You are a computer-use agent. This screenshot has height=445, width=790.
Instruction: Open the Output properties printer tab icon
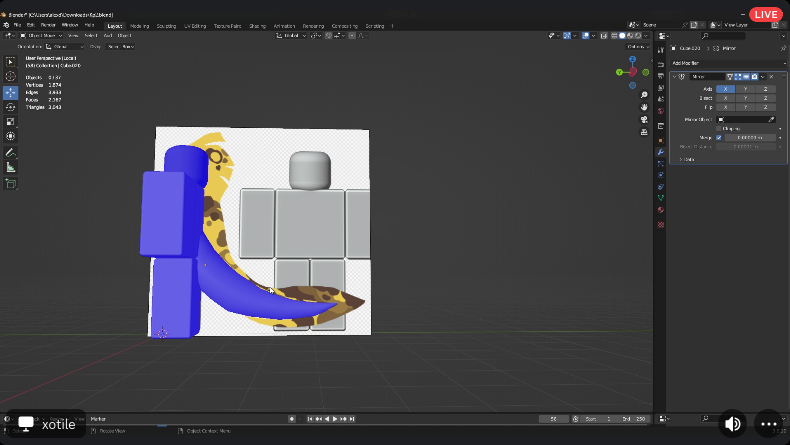tap(661, 76)
